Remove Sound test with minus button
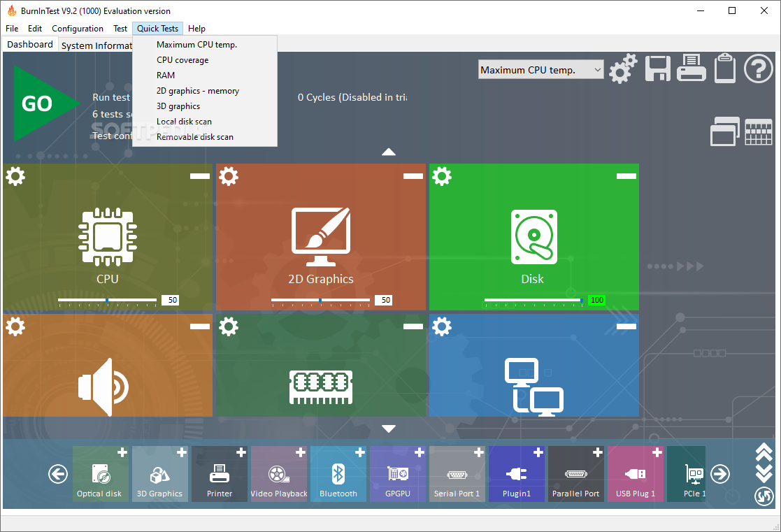The width and height of the screenshot is (781, 532). pos(200,326)
